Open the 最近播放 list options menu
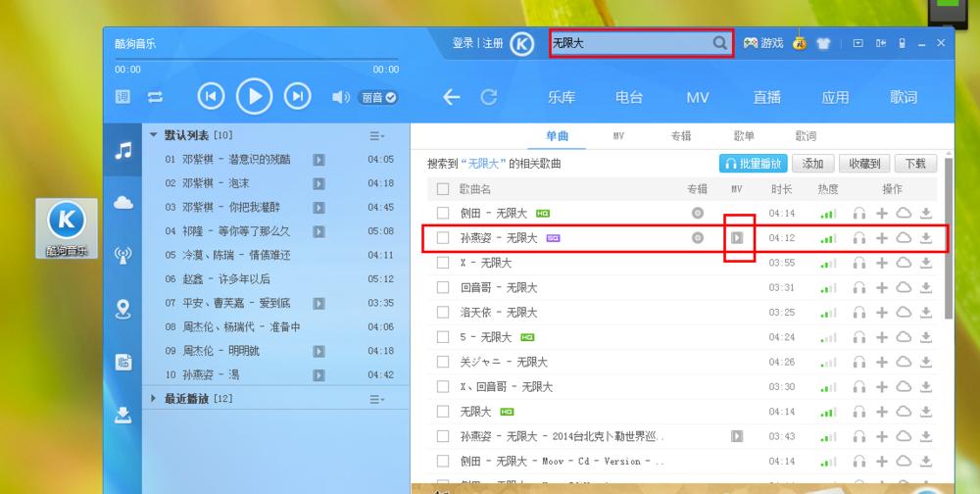 (x=377, y=399)
